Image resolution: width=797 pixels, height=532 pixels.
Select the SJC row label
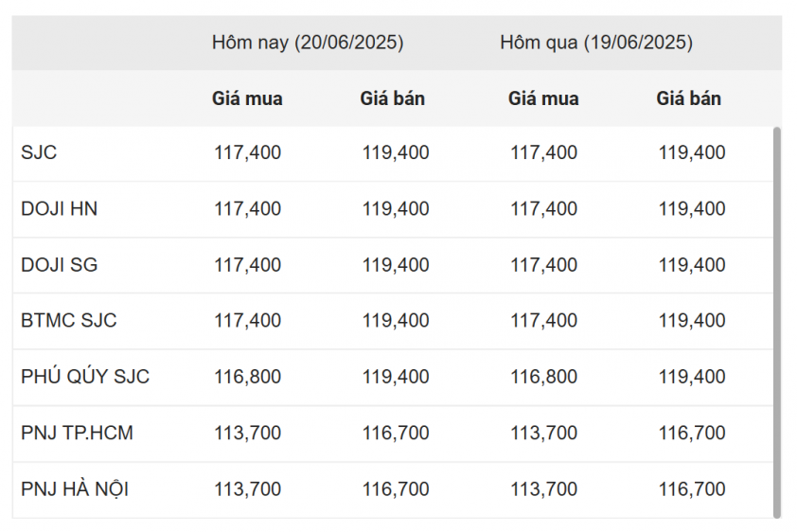coord(39,152)
